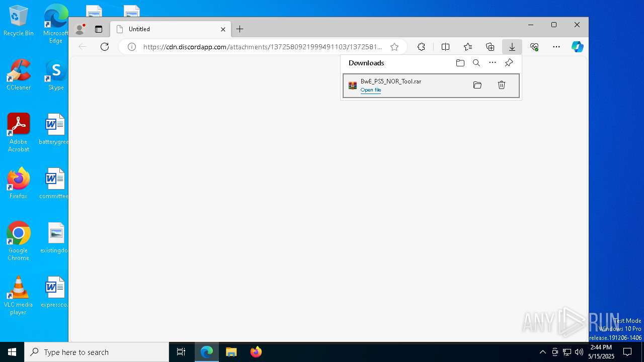Screen dimensions: 644x362
Task: Click Open file link for BwE_PS5_NOR_Tool.rar
Action: click(371, 90)
